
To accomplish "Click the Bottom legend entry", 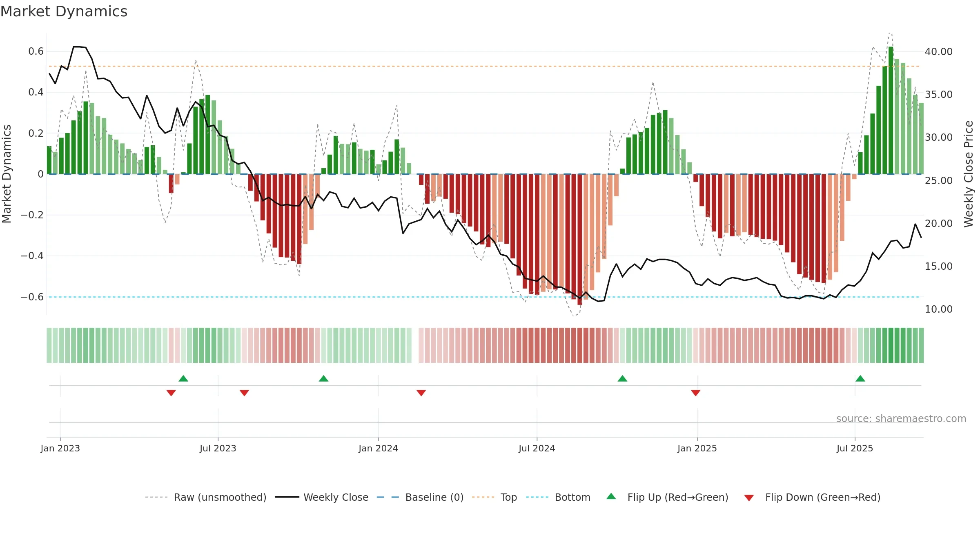I will click(558, 497).
